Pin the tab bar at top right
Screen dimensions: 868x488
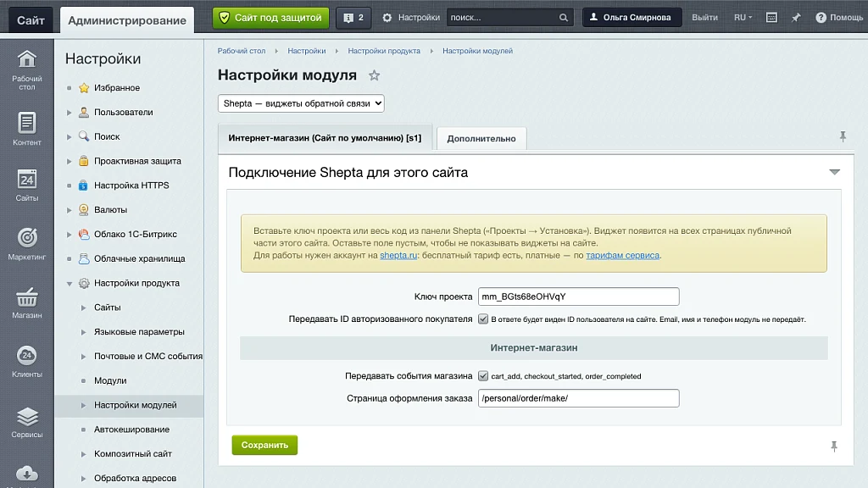coord(843,136)
